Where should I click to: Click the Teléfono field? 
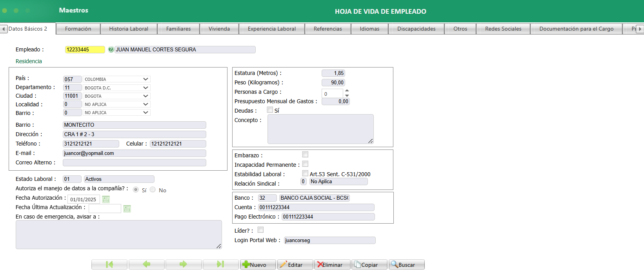tap(91, 144)
